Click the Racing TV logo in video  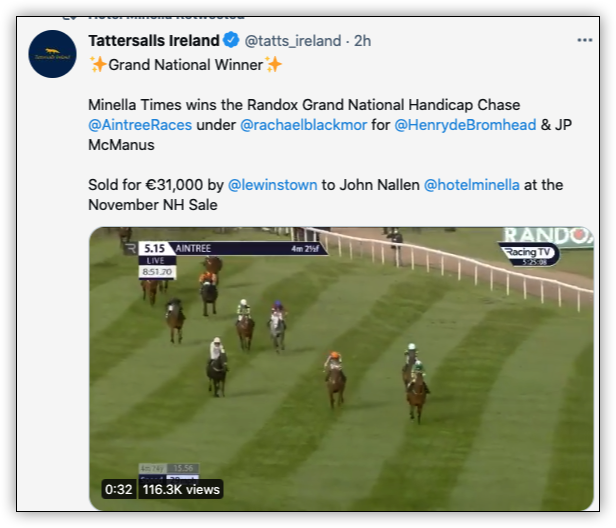coord(529,254)
